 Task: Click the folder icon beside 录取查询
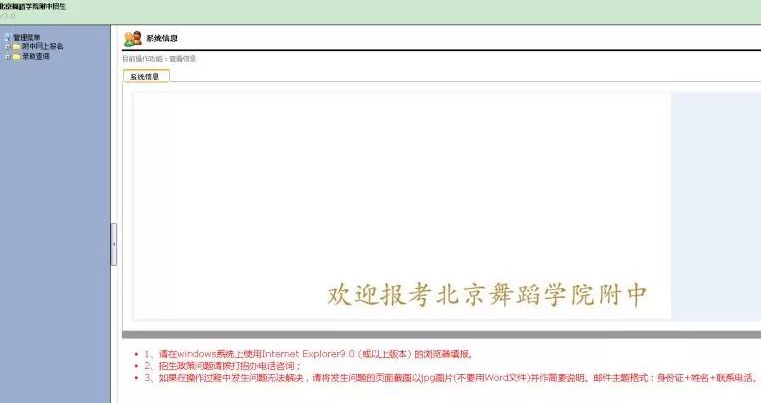(x=17, y=56)
